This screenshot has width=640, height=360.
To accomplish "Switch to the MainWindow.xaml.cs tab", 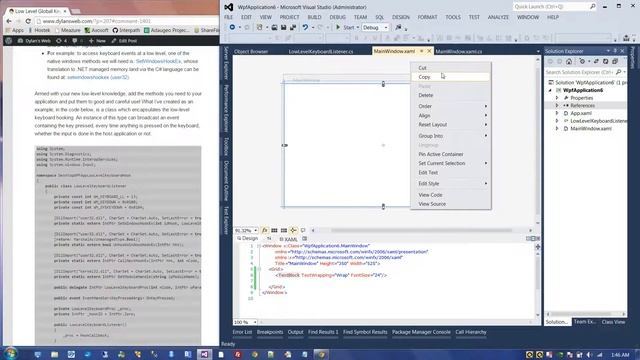I will coord(458,51).
